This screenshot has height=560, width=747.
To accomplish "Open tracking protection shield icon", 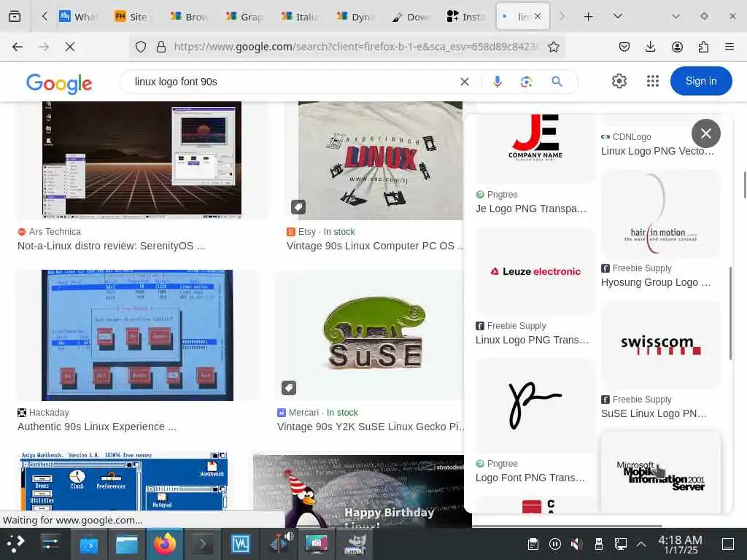I will click(141, 47).
